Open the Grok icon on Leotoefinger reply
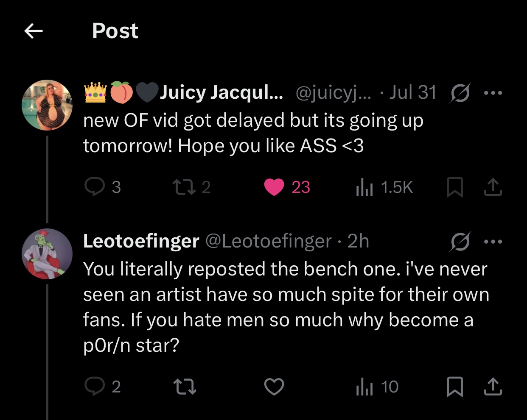The height and width of the screenshot is (420, 527). pyautogui.click(x=460, y=242)
